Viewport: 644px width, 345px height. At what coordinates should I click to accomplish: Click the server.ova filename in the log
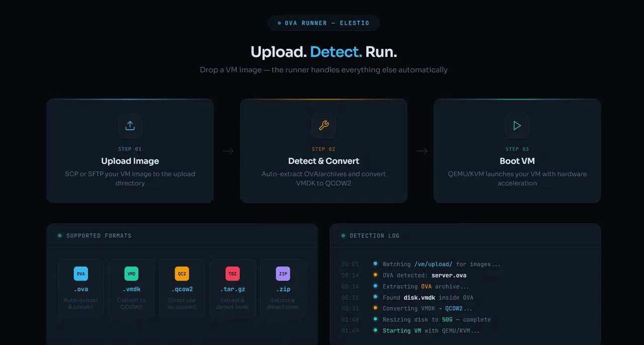coord(449,275)
